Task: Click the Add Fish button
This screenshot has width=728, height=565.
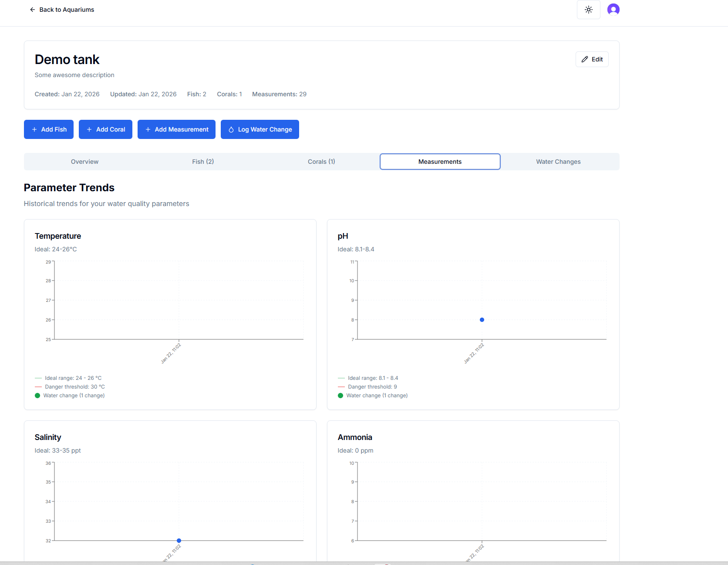Action: (x=49, y=129)
